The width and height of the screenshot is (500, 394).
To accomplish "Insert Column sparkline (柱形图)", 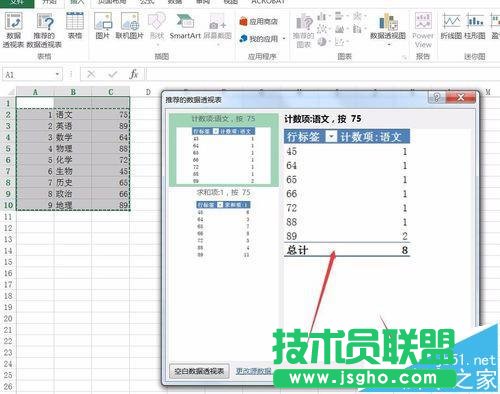I will click(475, 26).
